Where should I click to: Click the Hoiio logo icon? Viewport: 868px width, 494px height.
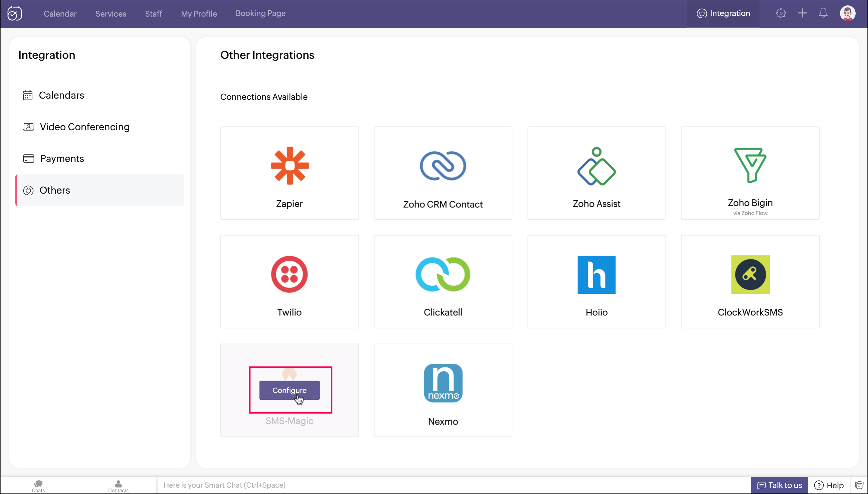point(596,274)
